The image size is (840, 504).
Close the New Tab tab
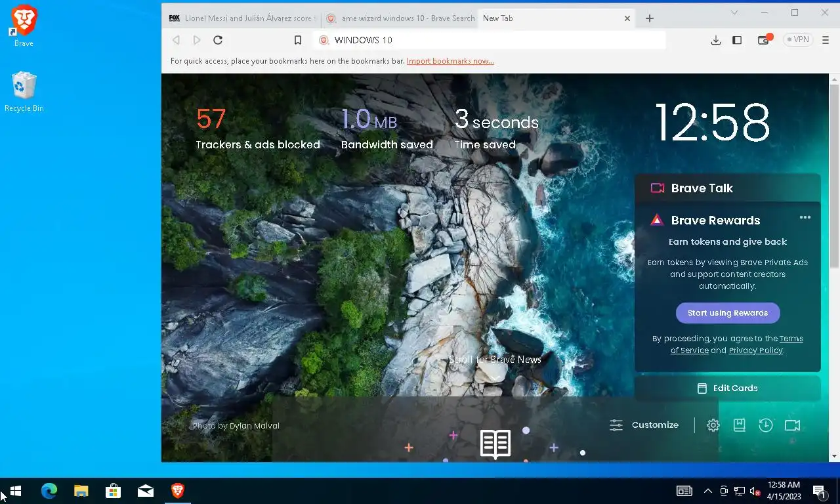point(627,18)
